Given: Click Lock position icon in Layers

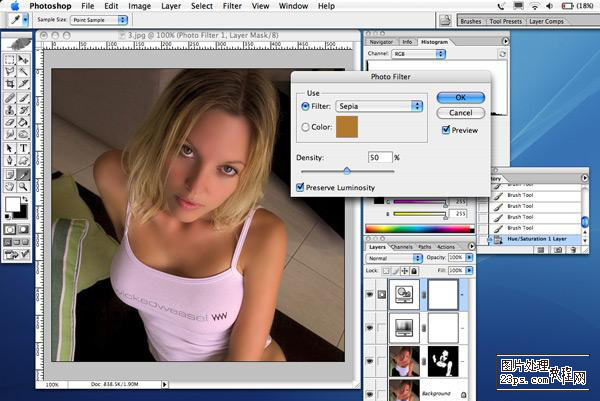Looking at the screenshot, I should click(404, 271).
